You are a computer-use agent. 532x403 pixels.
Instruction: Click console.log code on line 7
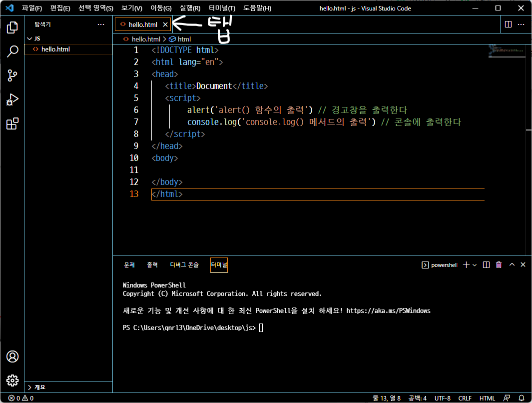click(282, 122)
